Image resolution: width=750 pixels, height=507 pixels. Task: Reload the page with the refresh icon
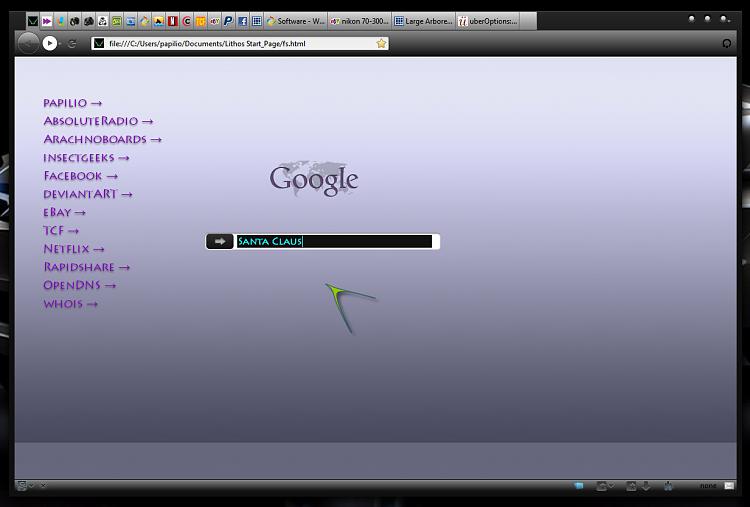(x=72, y=44)
